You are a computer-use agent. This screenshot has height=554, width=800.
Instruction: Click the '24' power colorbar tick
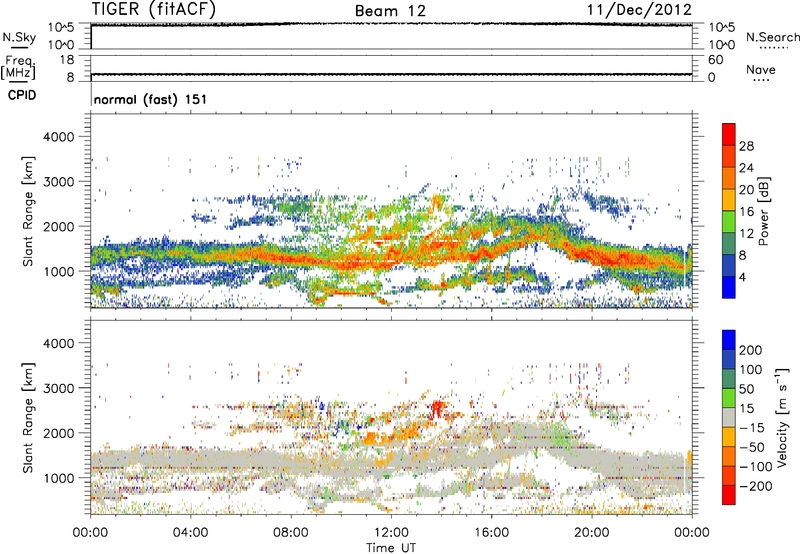(x=746, y=168)
